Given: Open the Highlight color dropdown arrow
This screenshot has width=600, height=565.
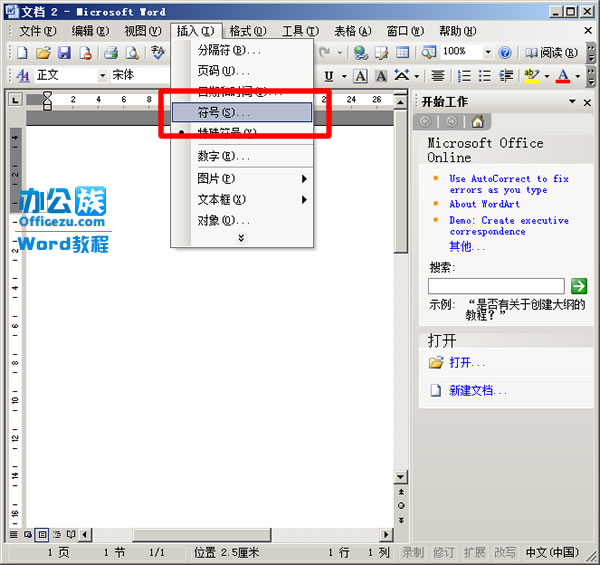Looking at the screenshot, I should point(547,76).
